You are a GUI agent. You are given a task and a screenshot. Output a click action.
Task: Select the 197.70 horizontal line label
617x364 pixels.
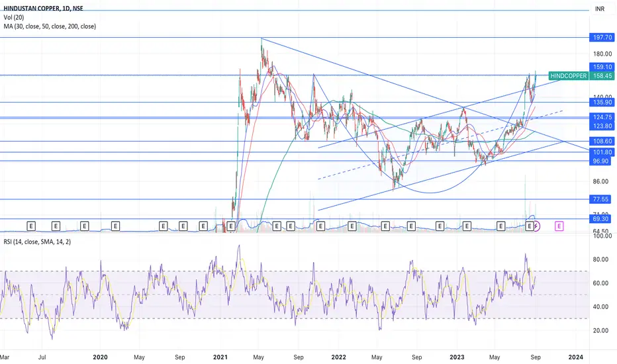click(602, 37)
